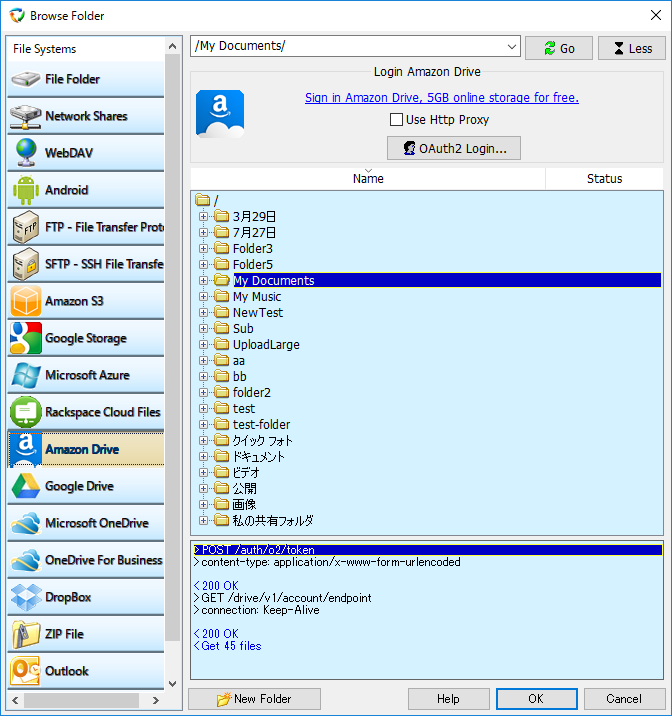Cancel the Browse Folder dialog
The image size is (672, 716).
624,699
